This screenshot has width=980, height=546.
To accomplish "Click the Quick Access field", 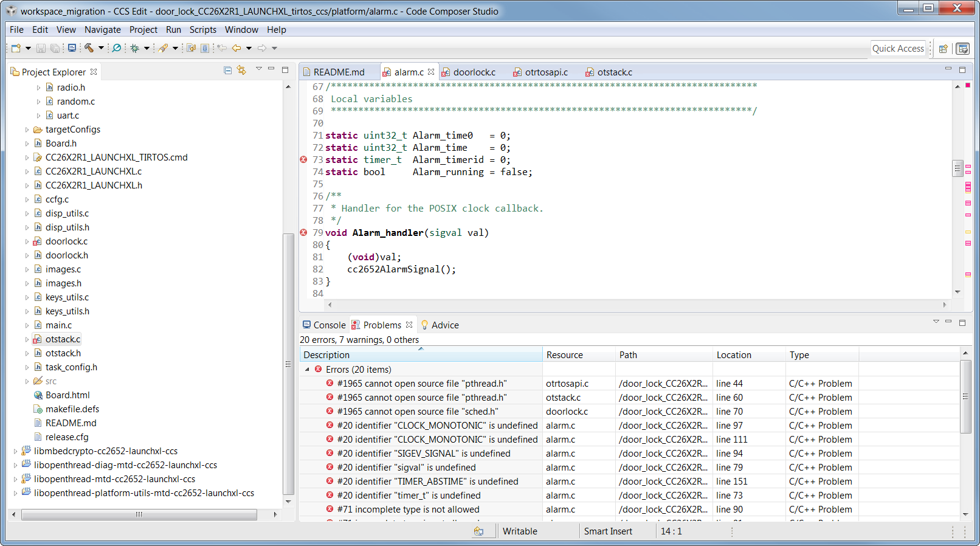I will point(898,49).
